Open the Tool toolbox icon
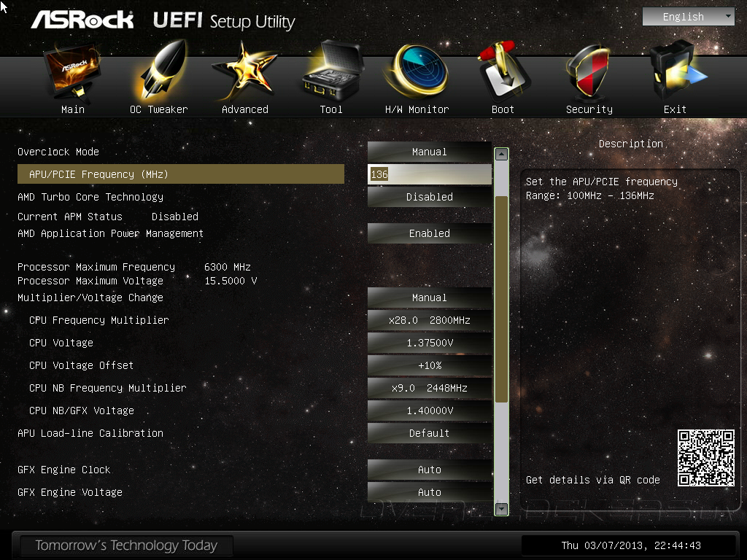Viewport: 747px width, 560px height. coord(333,71)
